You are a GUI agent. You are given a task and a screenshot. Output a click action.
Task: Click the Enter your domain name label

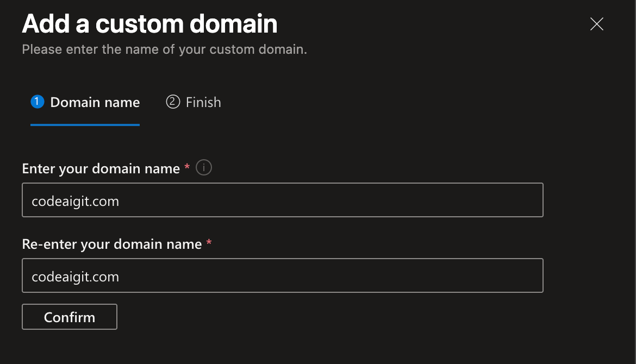(x=101, y=168)
